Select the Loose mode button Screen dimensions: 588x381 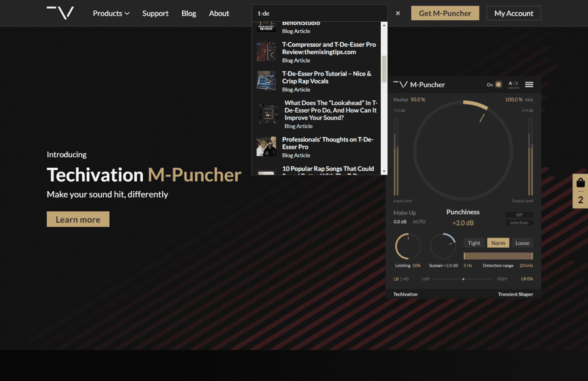click(x=522, y=243)
